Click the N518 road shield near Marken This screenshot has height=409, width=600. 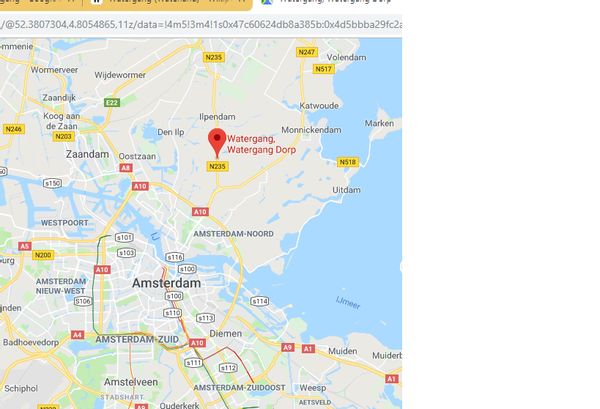point(348,162)
